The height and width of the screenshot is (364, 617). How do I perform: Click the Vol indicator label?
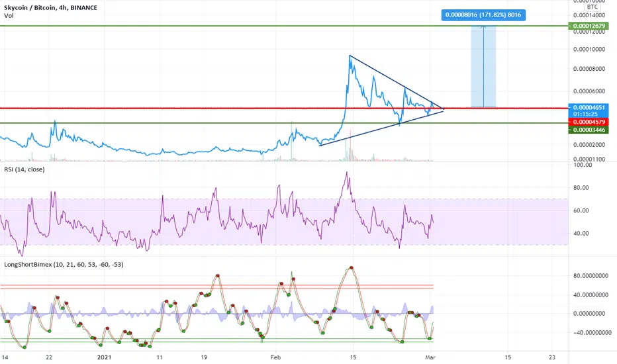(x=9, y=16)
